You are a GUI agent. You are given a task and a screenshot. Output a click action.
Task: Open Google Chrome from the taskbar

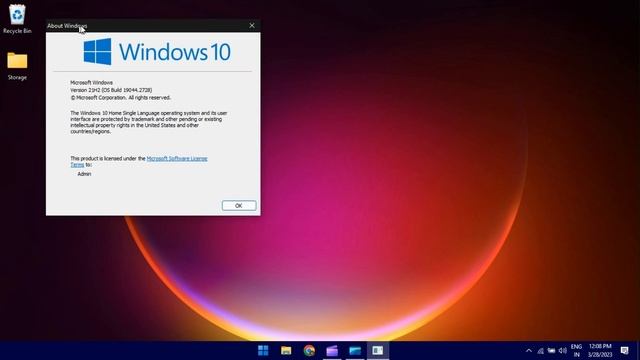309,350
